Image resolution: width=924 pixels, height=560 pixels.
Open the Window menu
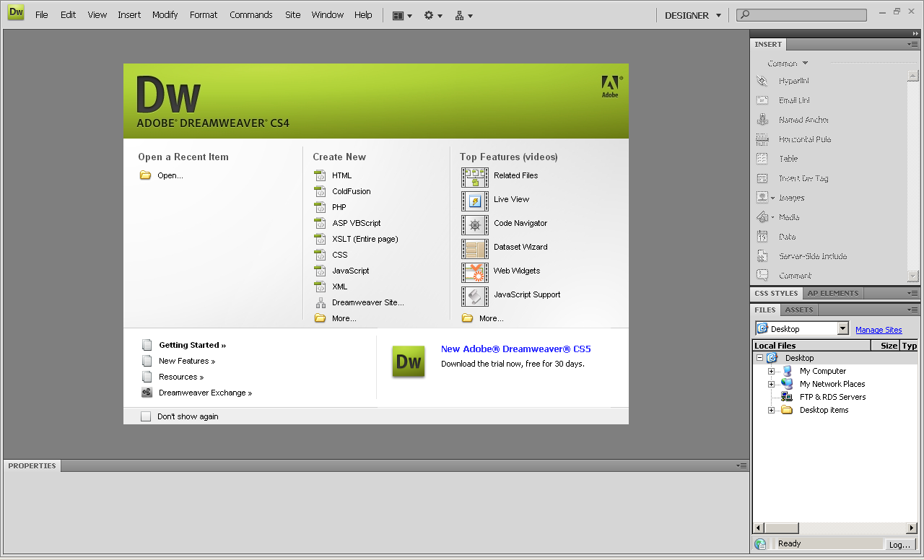[x=328, y=14]
